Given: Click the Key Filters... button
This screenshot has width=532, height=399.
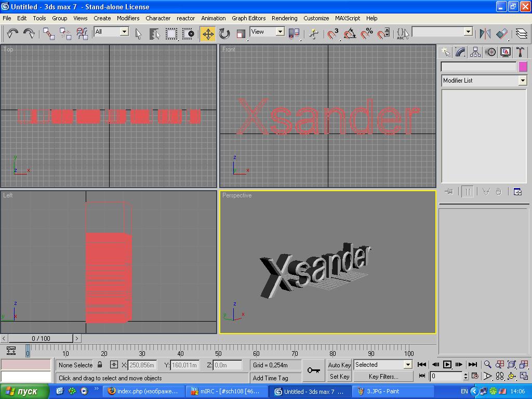Looking at the screenshot, I should coord(383,377).
